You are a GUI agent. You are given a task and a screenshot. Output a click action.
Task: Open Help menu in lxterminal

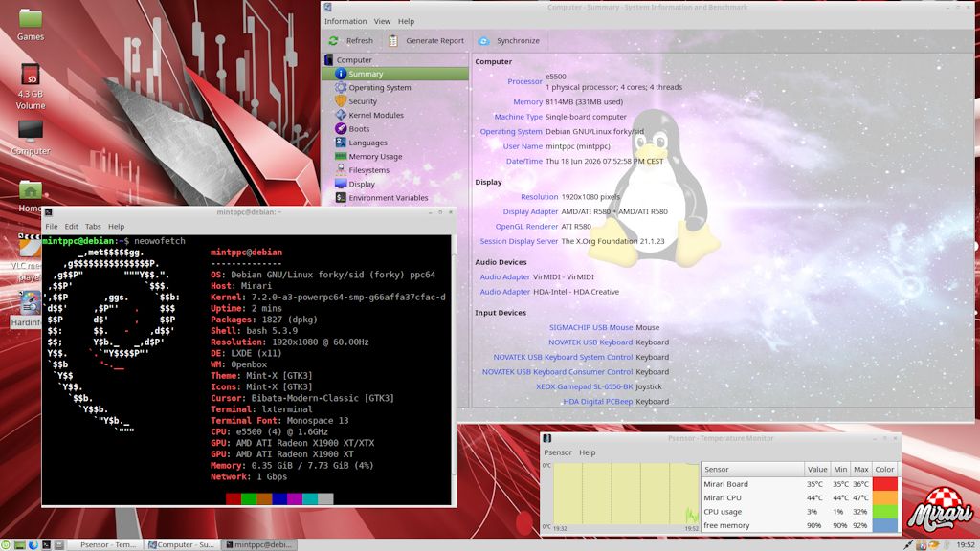[x=116, y=226]
